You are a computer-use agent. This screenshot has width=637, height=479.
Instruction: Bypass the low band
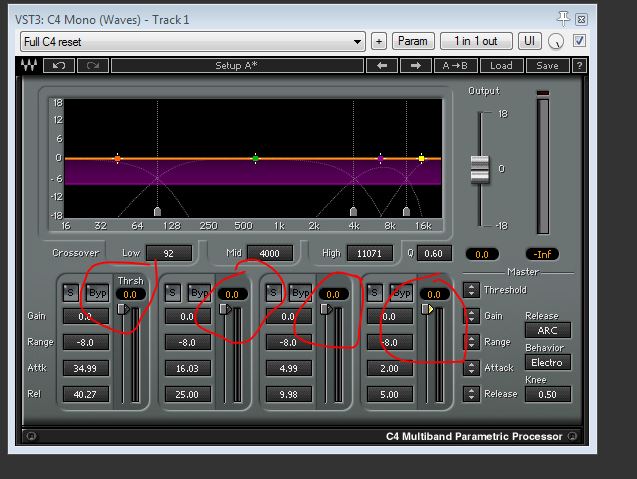click(98, 293)
